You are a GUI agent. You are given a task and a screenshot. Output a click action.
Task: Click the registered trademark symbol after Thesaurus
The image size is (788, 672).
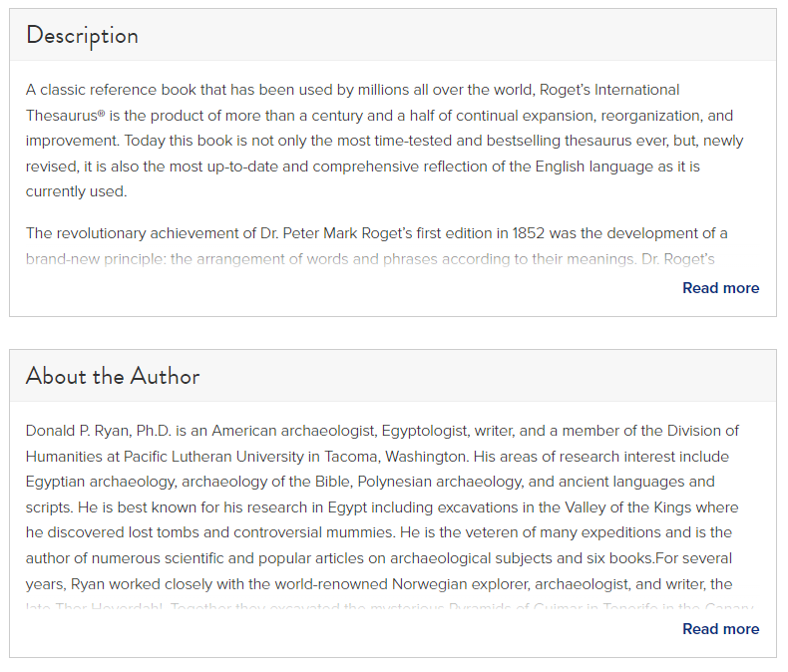coord(101,113)
